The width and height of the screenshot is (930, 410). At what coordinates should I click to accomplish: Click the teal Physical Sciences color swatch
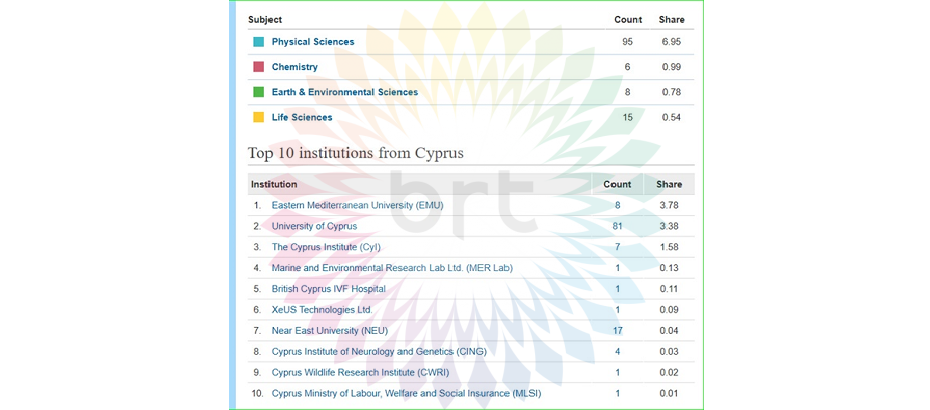click(258, 42)
